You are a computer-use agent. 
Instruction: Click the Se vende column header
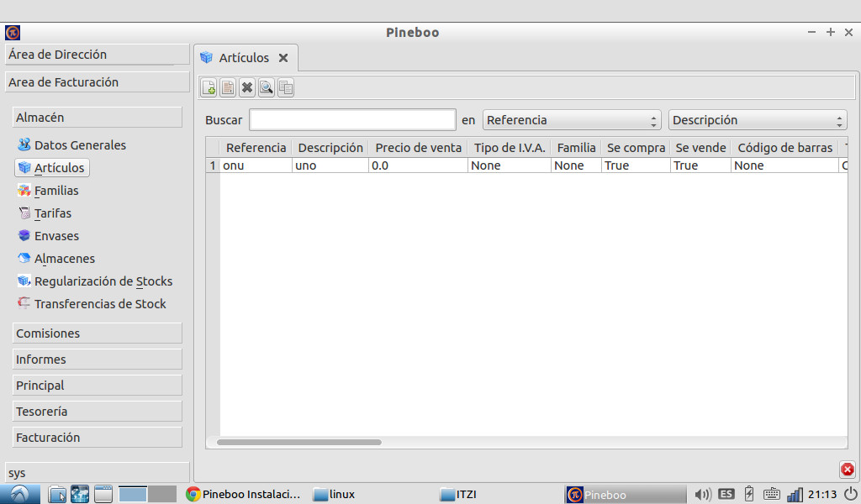point(700,148)
